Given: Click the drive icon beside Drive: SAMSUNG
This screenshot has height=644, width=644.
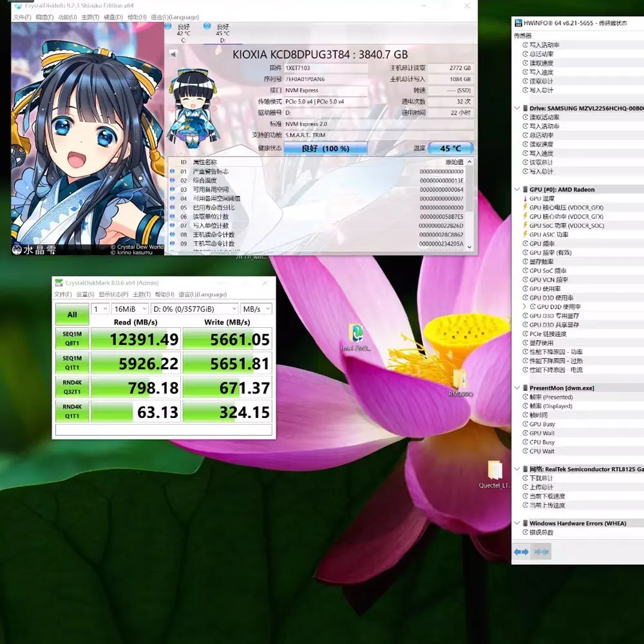Looking at the screenshot, I should point(525,108).
